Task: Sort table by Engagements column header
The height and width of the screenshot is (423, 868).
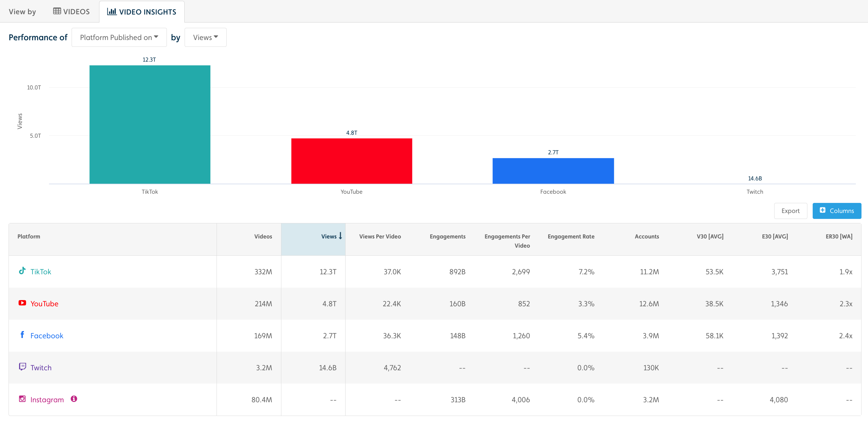Action: pyautogui.click(x=447, y=236)
